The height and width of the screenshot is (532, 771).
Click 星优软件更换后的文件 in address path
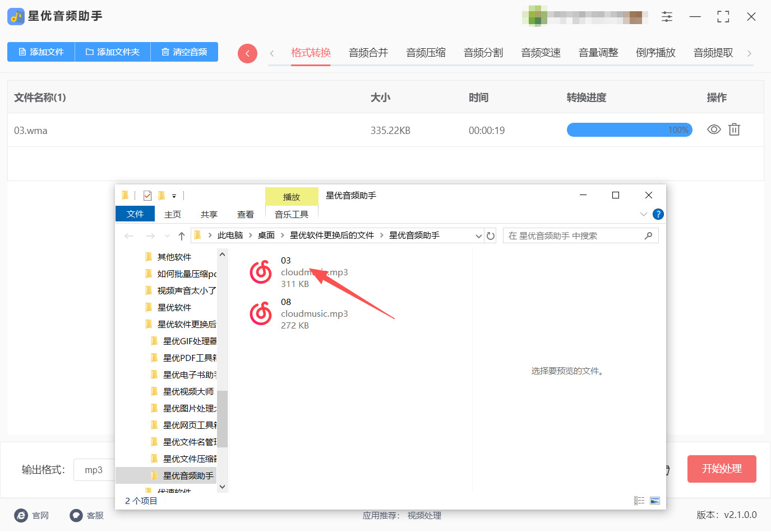(332, 235)
